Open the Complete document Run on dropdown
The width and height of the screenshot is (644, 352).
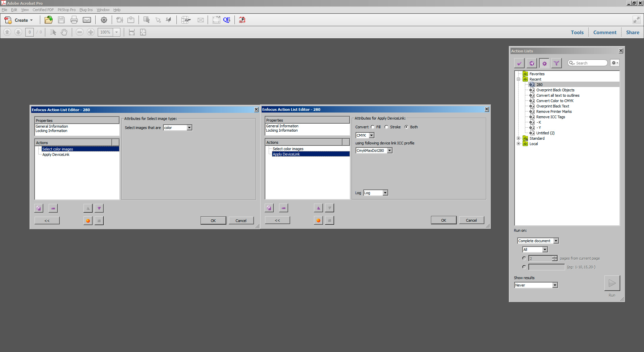pos(538,241)
